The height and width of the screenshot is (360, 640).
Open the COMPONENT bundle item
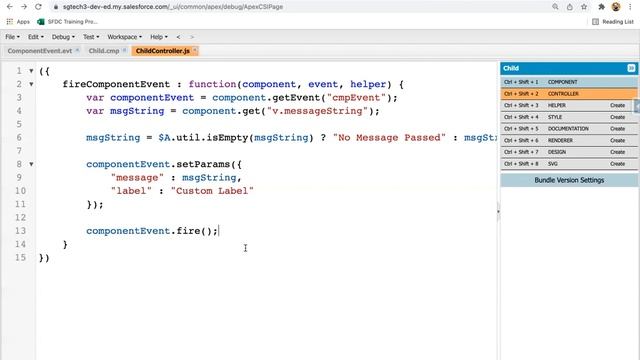pyautogui.click(x=569, y=82)
